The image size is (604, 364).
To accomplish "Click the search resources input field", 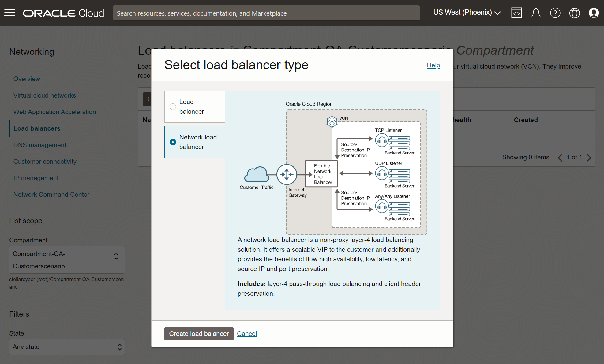I will point(266,13).
